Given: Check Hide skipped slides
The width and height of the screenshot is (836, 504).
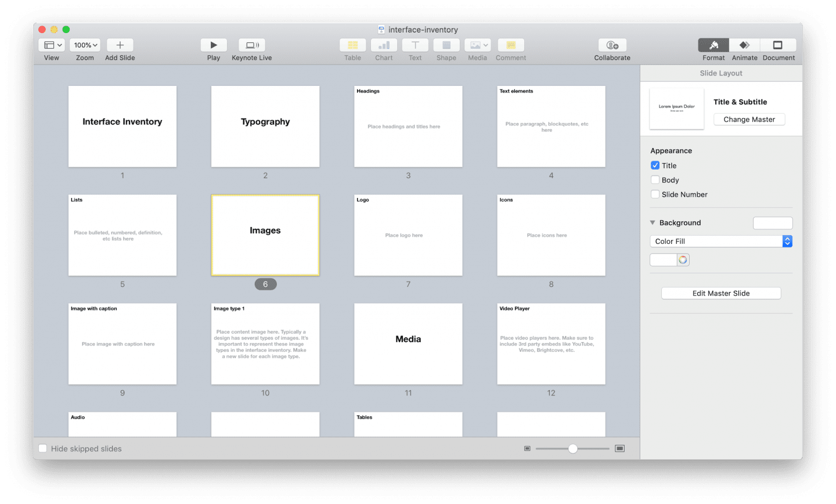Looking at the screenshot, I should click(42, 448).
